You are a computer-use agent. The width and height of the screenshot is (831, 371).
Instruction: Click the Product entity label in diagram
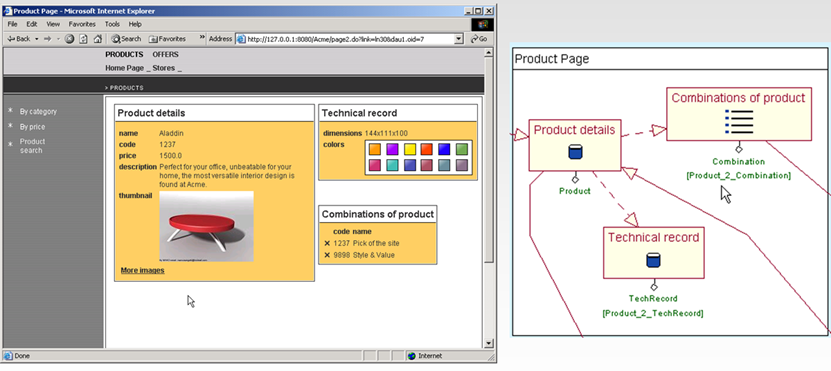pos(575,191)
